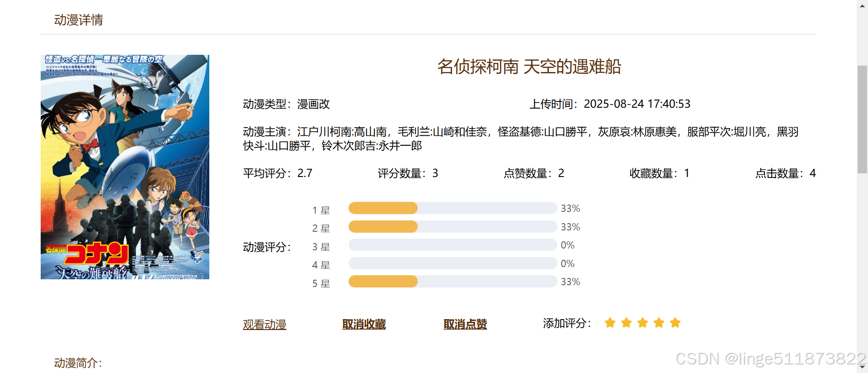
Task: Click the 动漫评分 label
Action: (x=267, y=247)
